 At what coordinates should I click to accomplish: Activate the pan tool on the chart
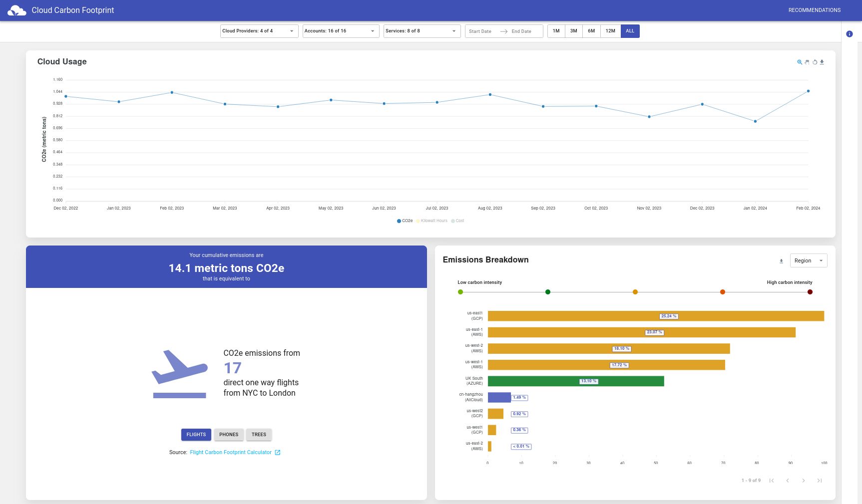807,62
